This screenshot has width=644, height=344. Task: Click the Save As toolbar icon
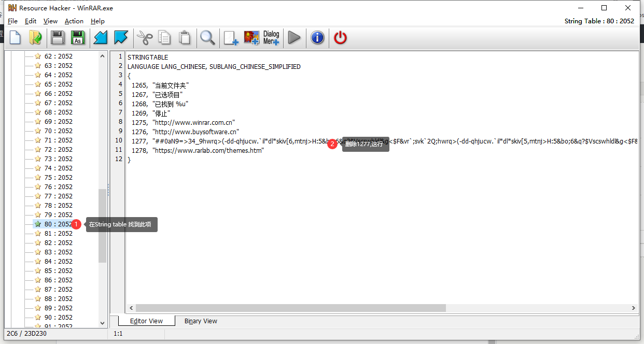(x=78, y=37)
